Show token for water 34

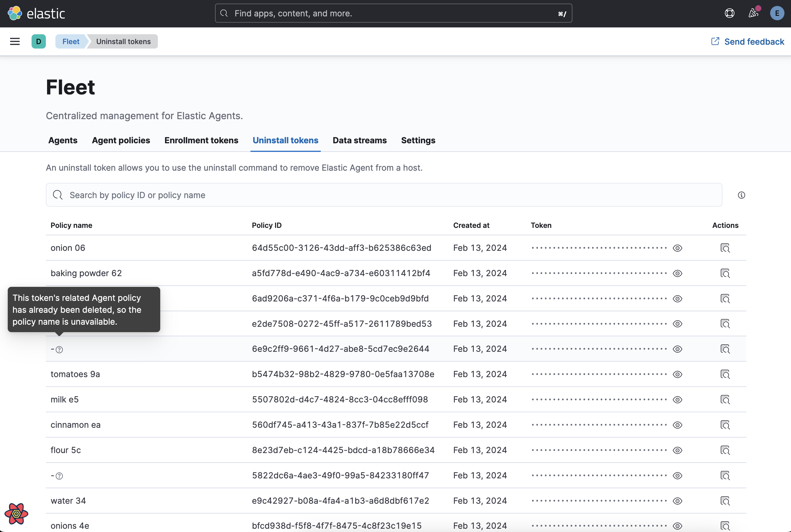tap(677, 501)
